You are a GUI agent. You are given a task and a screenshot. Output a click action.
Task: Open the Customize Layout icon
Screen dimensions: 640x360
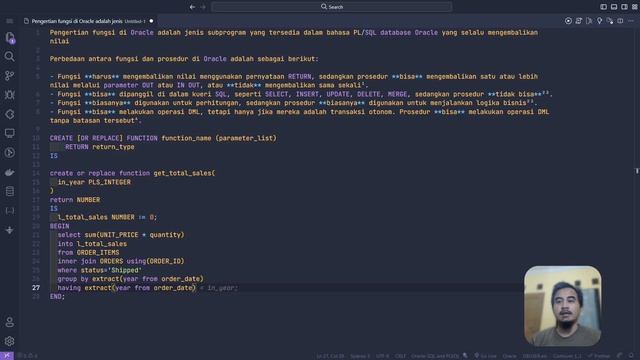(x=635, y=7)
